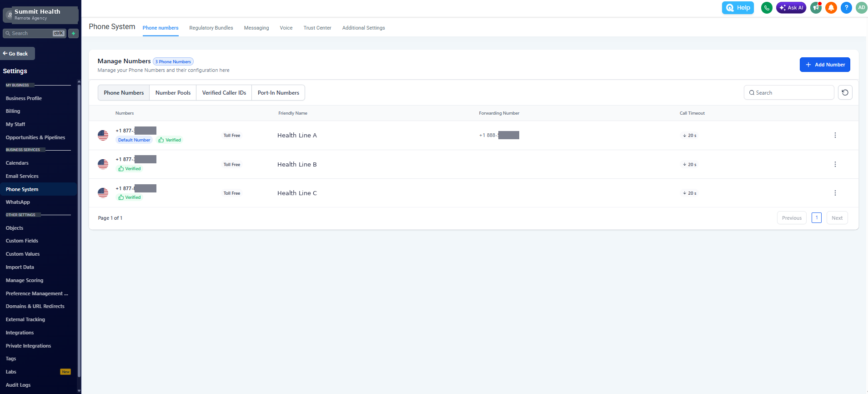Open the Trust Center tab
This screenshot has width=868, height=394.
click(317, 28)
